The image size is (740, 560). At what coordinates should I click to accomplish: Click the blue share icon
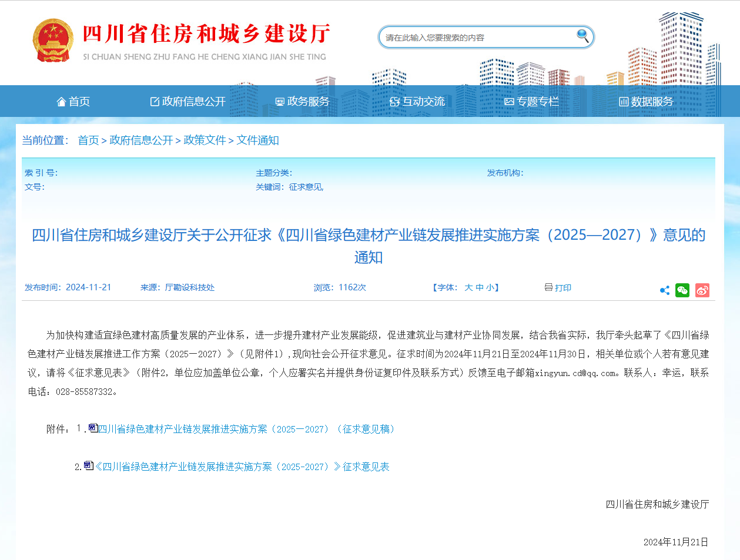tap(664, 290)
